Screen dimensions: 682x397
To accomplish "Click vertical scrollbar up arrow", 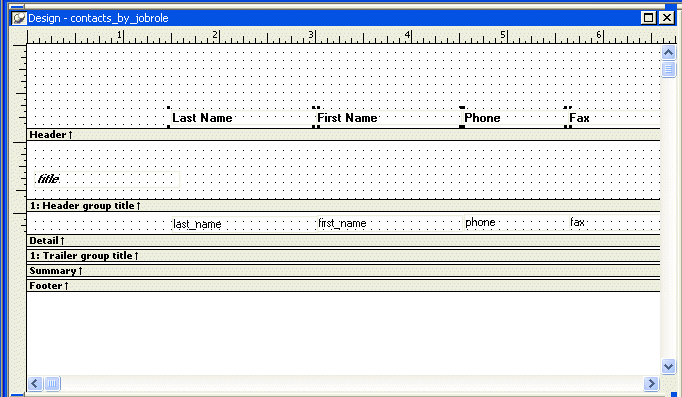I will point(669,53).
